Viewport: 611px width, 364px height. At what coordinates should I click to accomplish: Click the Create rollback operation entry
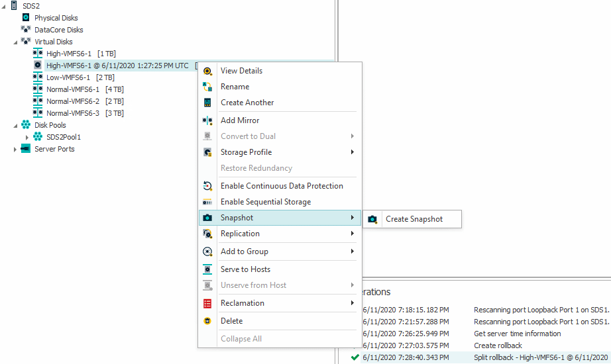(498, 345)
